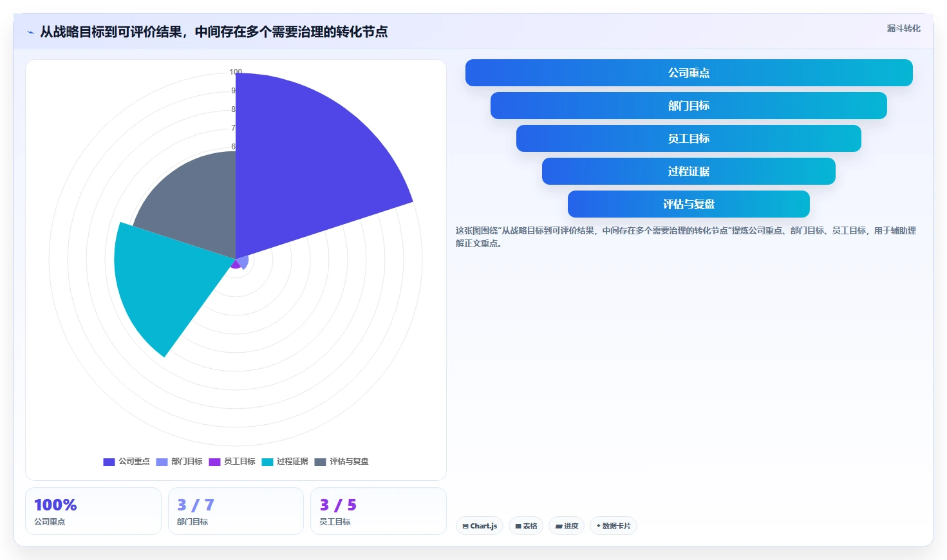Toggle 部门目标 legend swatch
This screenshot has height=560, width=947.
coord(162,462)
